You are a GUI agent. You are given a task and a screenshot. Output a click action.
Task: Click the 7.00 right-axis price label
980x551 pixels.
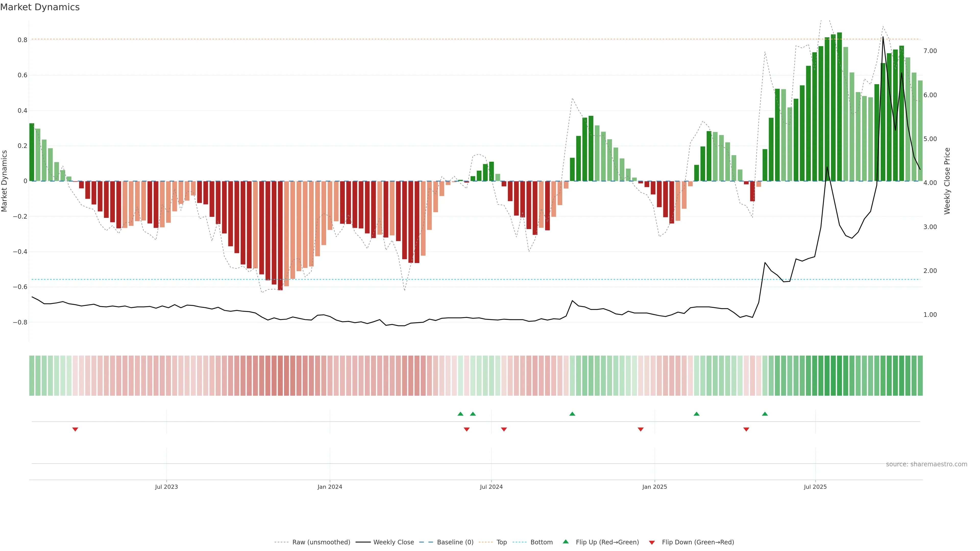[x=930, y=51]
